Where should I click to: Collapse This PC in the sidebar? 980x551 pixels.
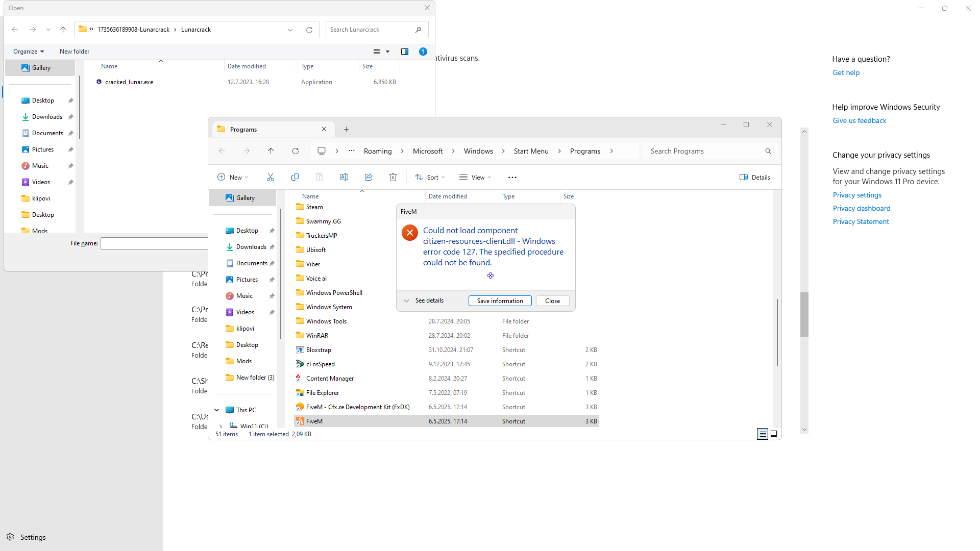[216, 410]
